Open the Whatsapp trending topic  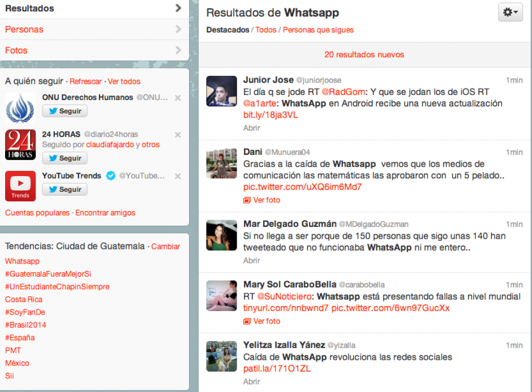click(x=22, y=261)
